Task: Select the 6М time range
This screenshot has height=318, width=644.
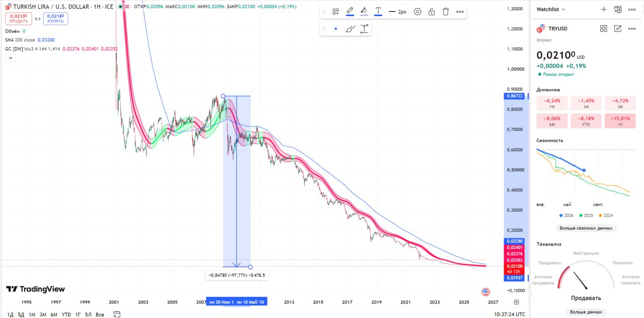Action: coord(54,314)
